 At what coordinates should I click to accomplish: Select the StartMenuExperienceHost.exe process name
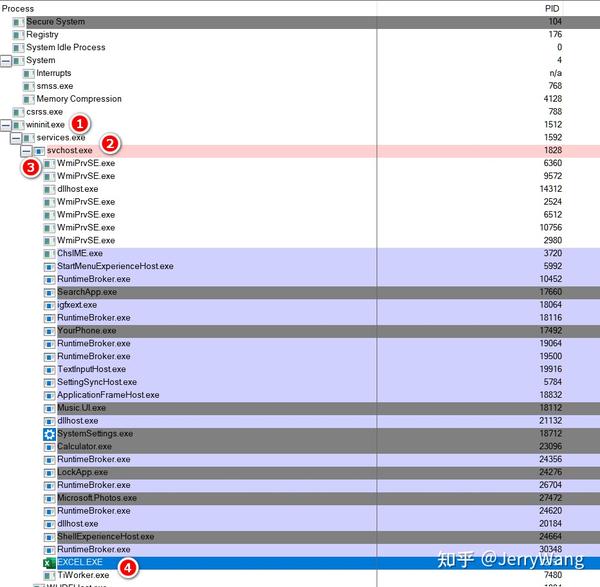tap(115, 266)
